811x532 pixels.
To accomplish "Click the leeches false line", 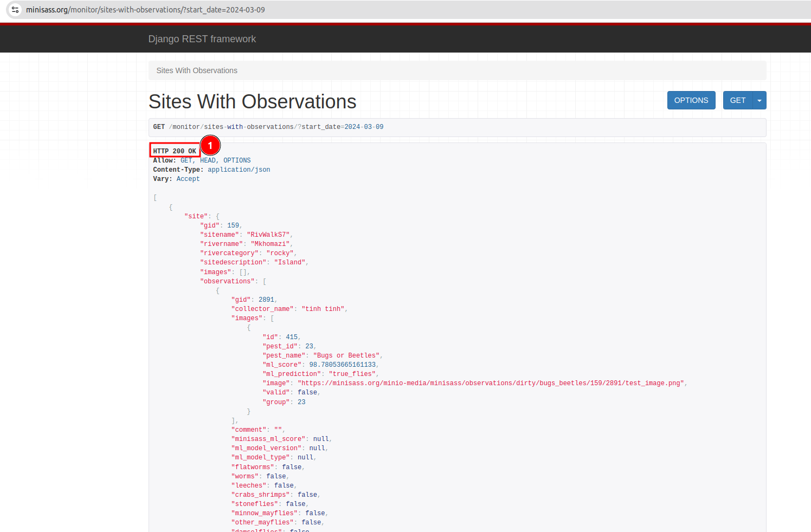I will click(x=264, y=485).
